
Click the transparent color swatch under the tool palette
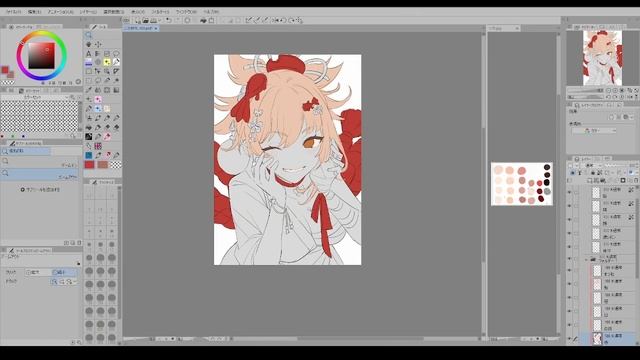pos(116,164)
